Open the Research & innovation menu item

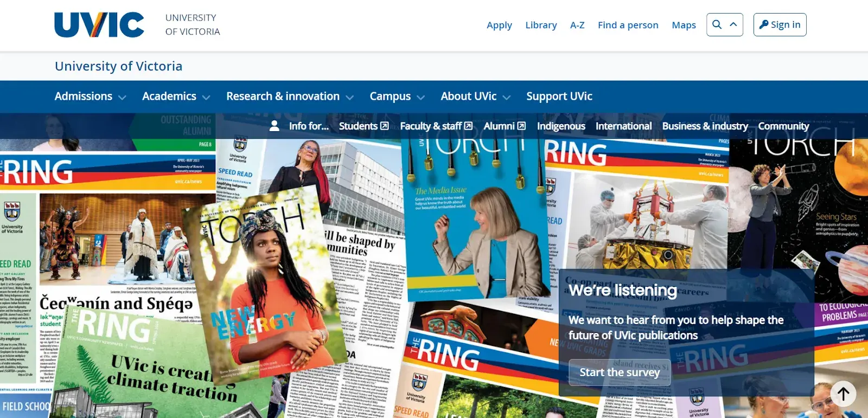[x=283, y=97]
